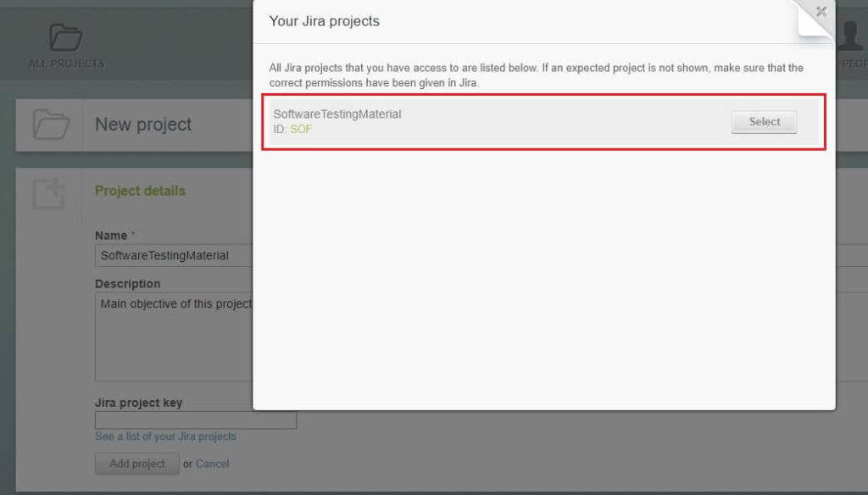The image size is (868, 495).
Task: Click the green SOF project ID
Action: [301, 129]
